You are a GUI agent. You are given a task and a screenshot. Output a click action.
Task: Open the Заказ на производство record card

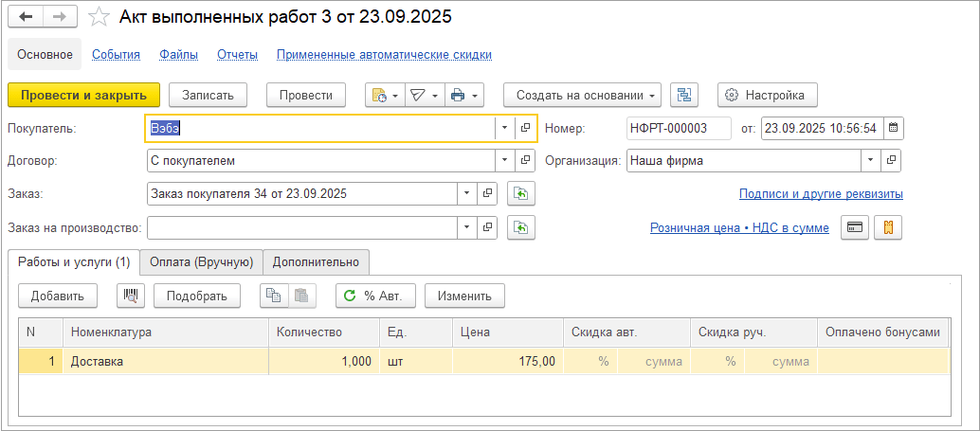pyautogui.click(x=487, y=227)
